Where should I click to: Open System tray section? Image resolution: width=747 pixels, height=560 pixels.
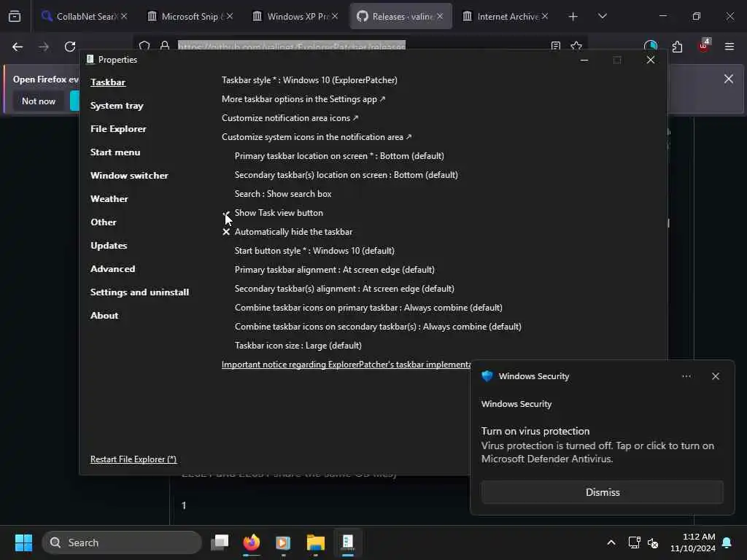tap(117, 106)
